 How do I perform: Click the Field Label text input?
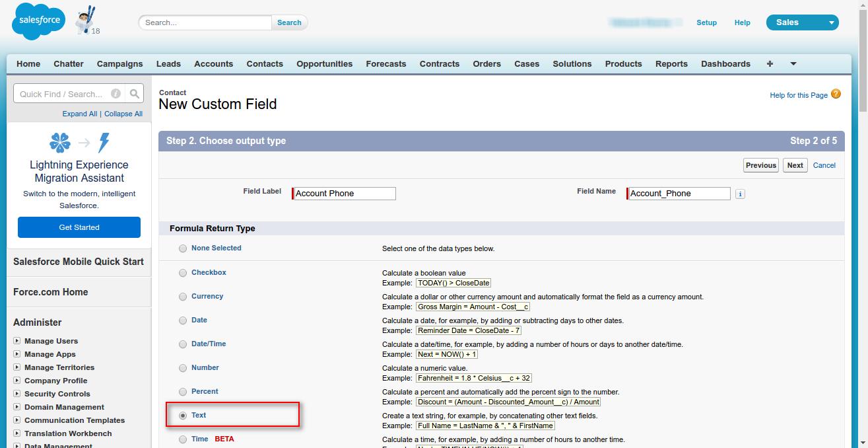click(x=344, y=194)
